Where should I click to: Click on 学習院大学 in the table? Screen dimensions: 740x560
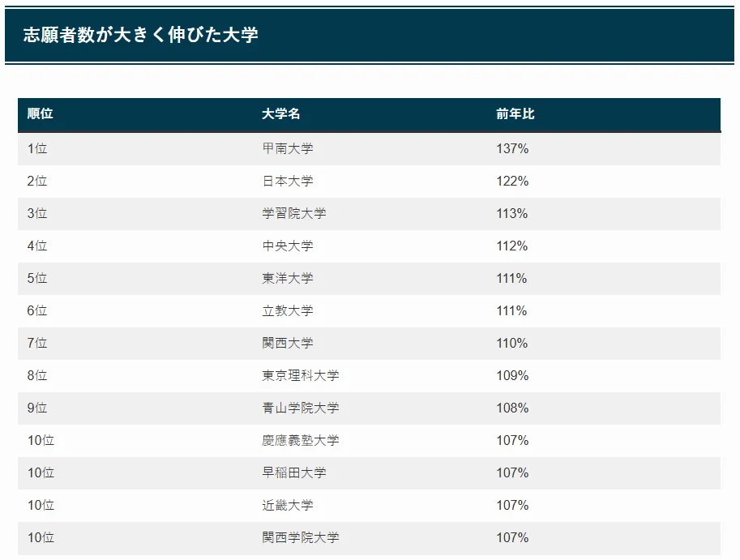point(294,213)
